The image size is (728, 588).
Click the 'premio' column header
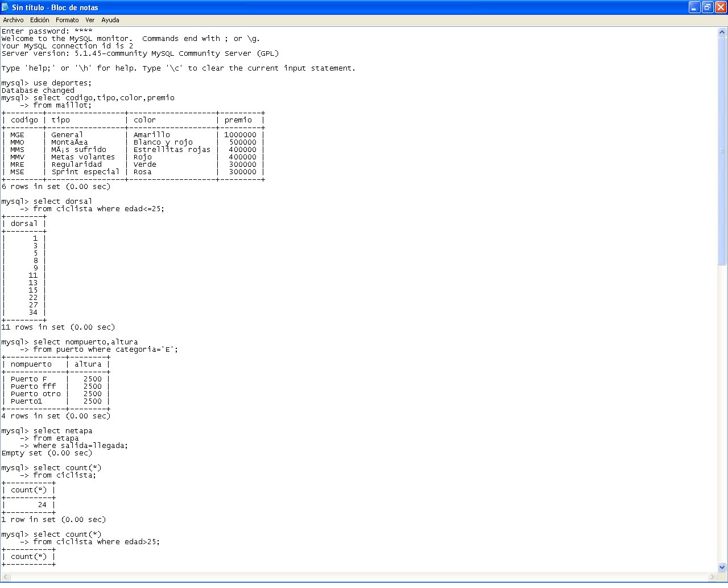pos(238,120)
